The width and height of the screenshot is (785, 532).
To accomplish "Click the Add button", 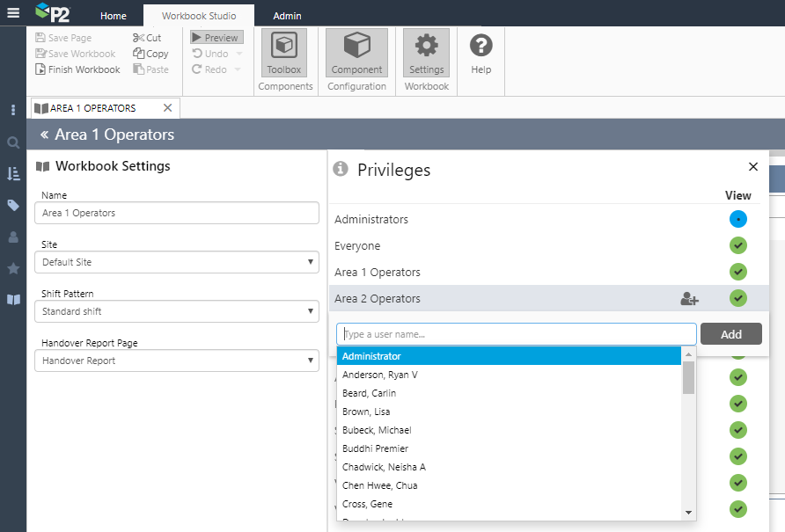I will click(x=730, y=334).
